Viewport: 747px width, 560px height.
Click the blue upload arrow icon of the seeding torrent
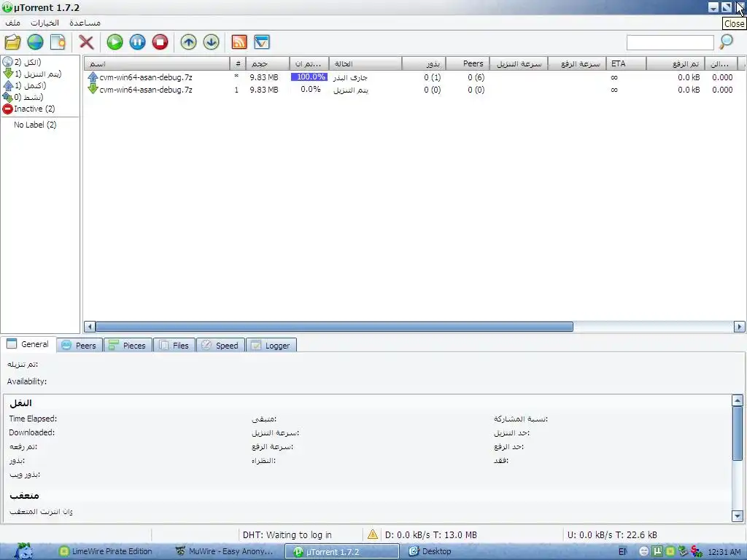tap(93, 77)
